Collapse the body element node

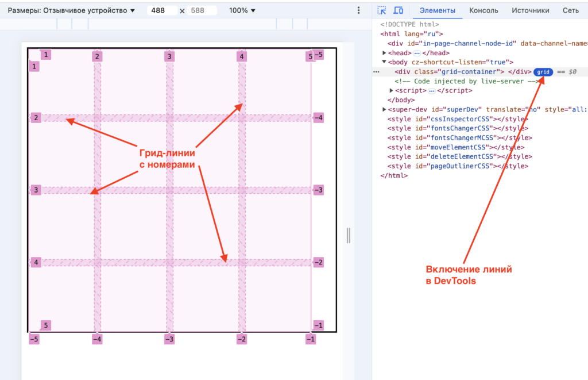(x=384, y=62)
